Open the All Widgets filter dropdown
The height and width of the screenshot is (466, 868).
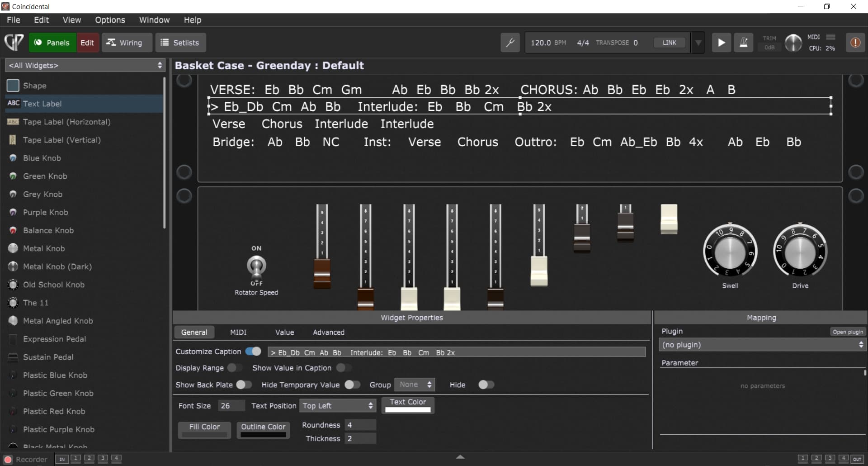pyautogui.click(x=84, y=65)
